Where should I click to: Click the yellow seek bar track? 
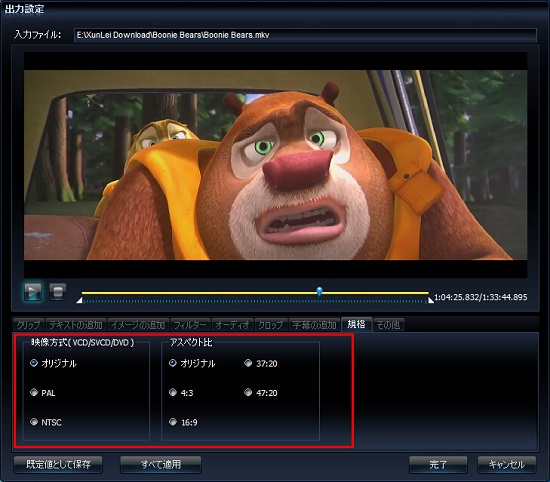click(x=255, y=293)
